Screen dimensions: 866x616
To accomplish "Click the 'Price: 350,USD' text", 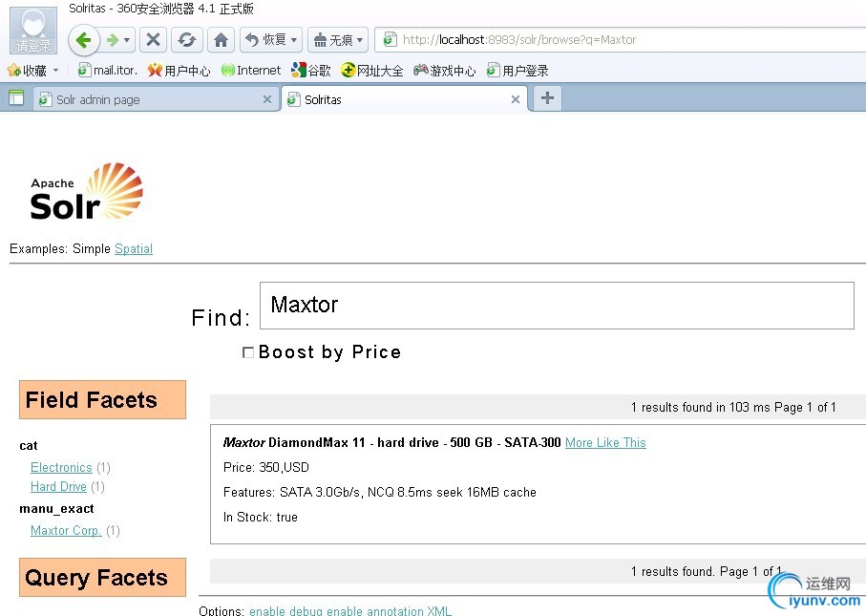I will click(266, 467).
